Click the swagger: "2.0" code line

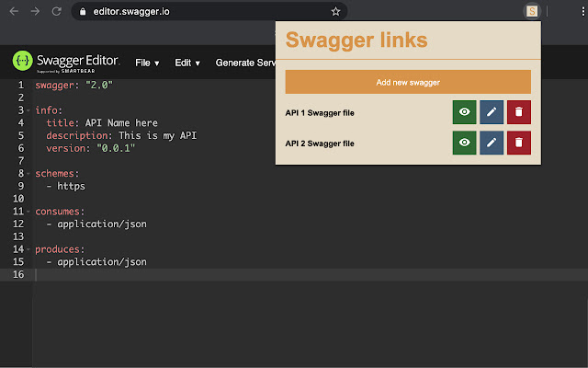pos(73,86)
